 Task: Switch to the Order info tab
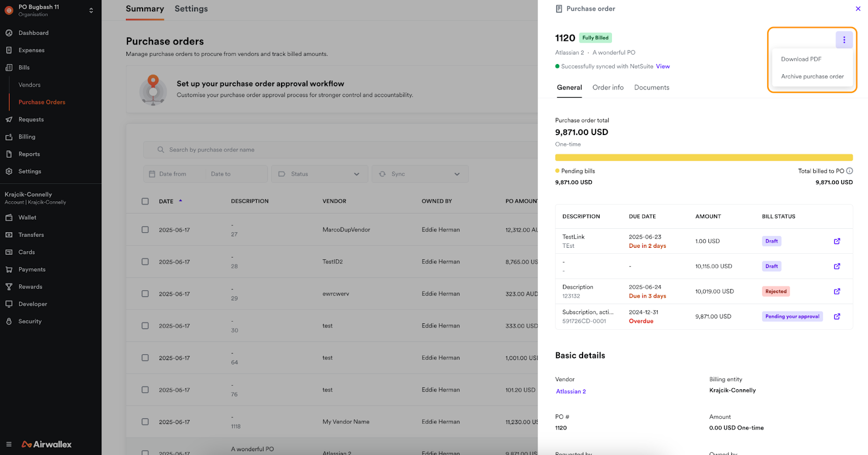[x=608, y=87]
